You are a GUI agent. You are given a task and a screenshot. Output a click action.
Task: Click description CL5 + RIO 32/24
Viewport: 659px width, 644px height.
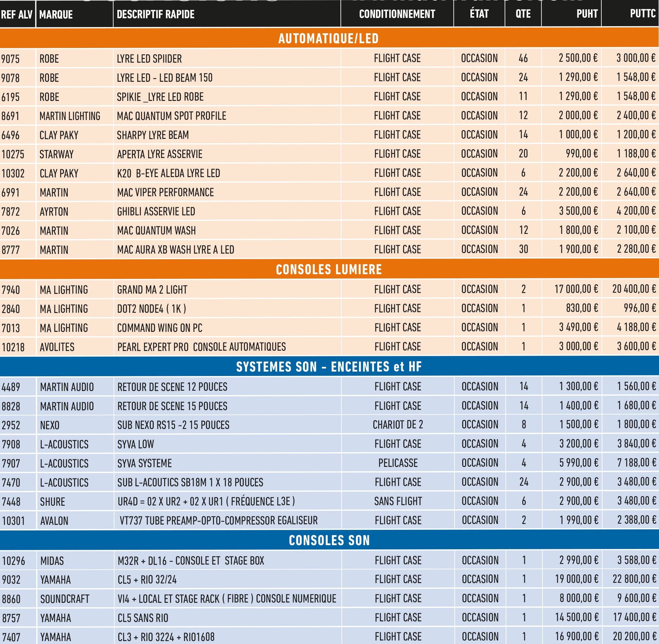(147, 580)
